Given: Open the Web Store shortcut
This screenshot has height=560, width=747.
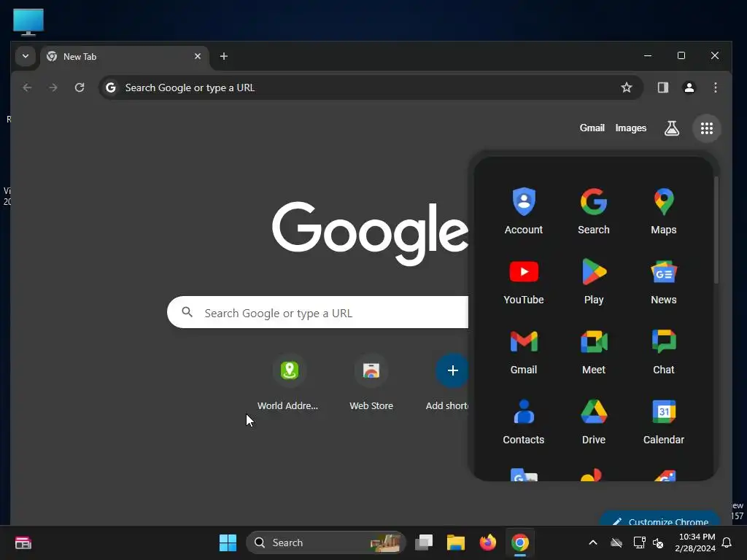Looking at the screenshot, I should [371, 382].
